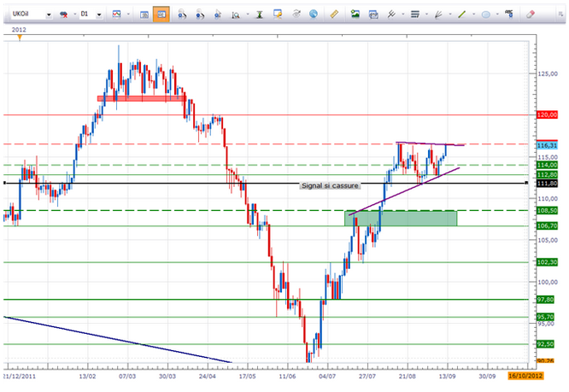
Task: Open the UKOil symbol dropdown
Action: (x=47, y=15)
